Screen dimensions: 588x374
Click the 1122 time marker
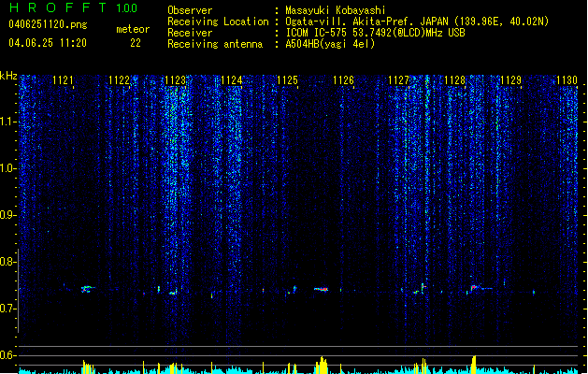click(120, 79)
